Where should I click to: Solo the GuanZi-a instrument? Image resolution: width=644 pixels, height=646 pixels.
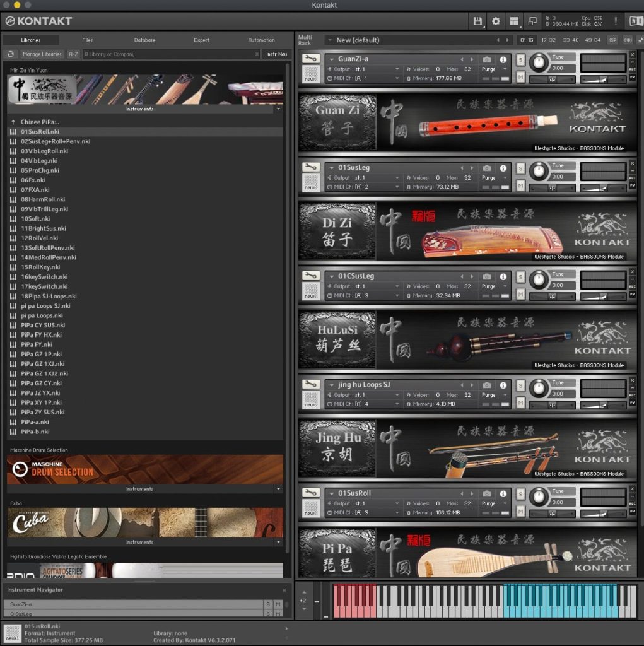tap(521, 60)
